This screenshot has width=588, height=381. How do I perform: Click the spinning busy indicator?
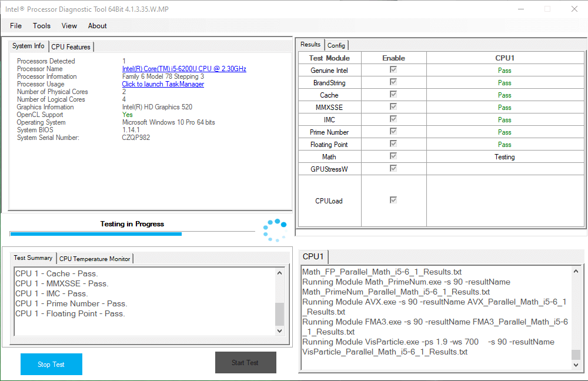tap(275, 230)
